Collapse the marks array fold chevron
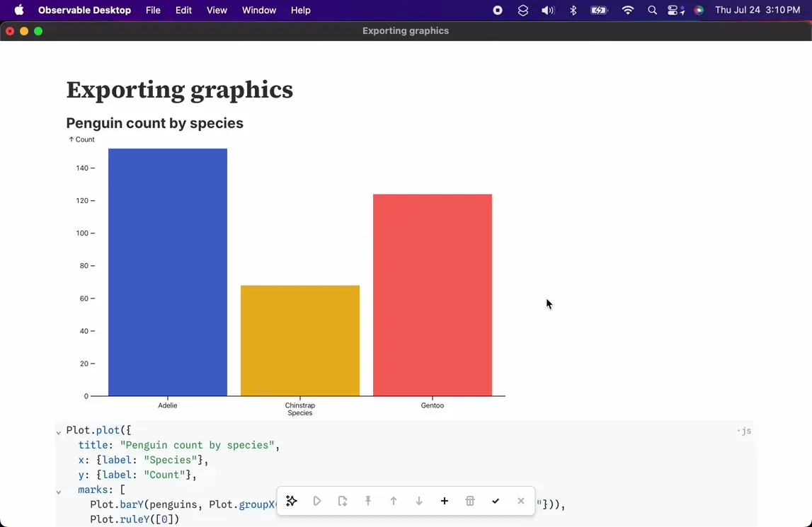The width and height of the screenshot is (812, 527). click(59, 491)
